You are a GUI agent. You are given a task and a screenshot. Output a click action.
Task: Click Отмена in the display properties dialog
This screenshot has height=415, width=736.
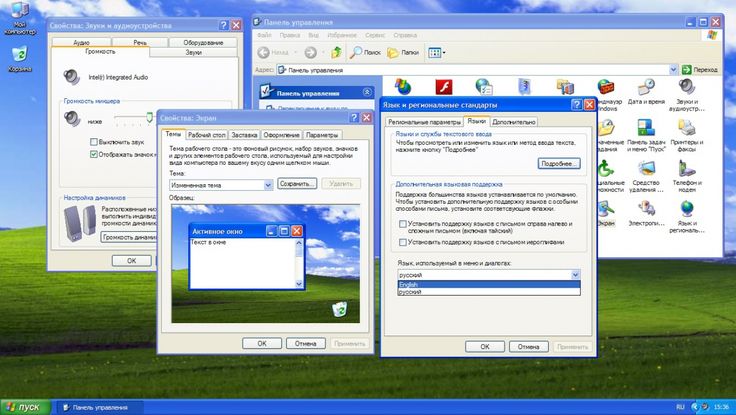pyautogui.click(x=306, y=343)
